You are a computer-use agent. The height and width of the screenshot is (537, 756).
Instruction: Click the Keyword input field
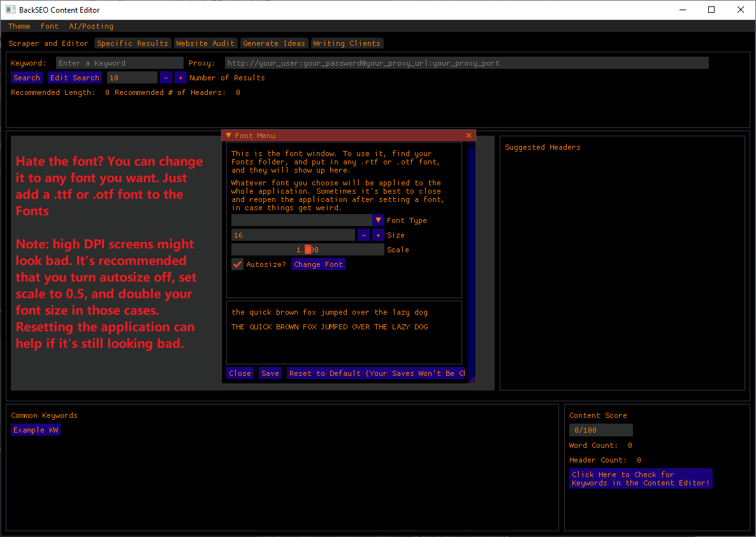tap(120, 63)
